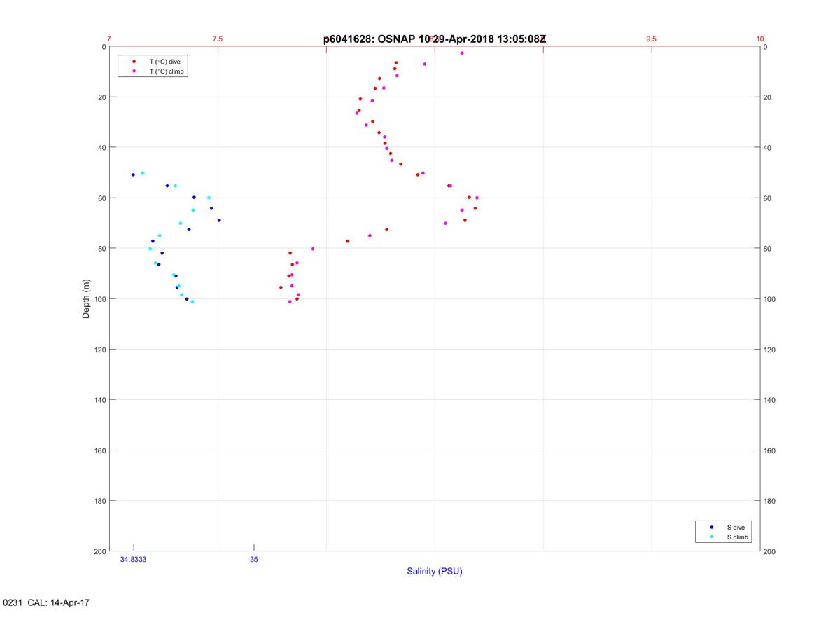Select the 'T (°C) climb' legend entry

(167, 71)
